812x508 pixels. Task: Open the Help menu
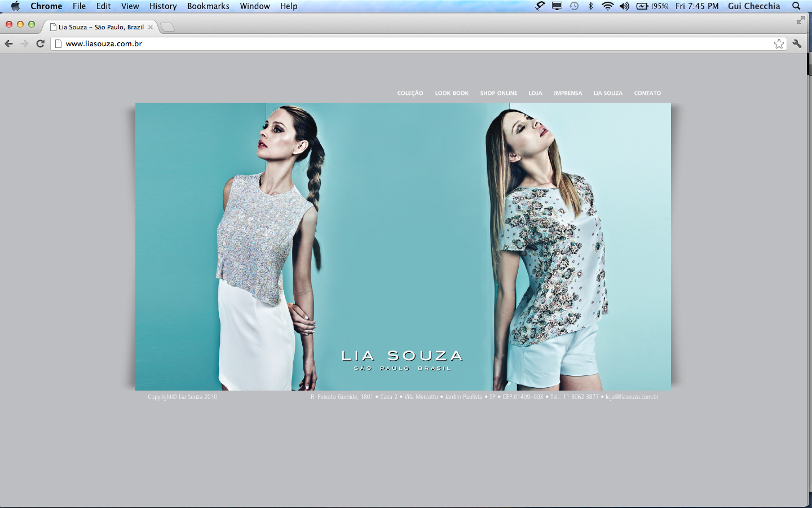pos(289,6)
